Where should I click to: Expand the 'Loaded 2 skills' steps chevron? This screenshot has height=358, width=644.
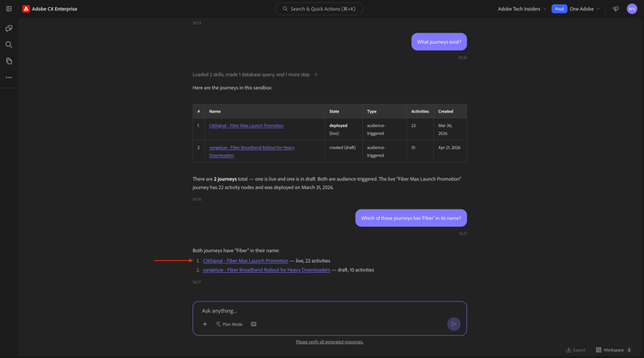pyautogui.click(x=315, y=75)
